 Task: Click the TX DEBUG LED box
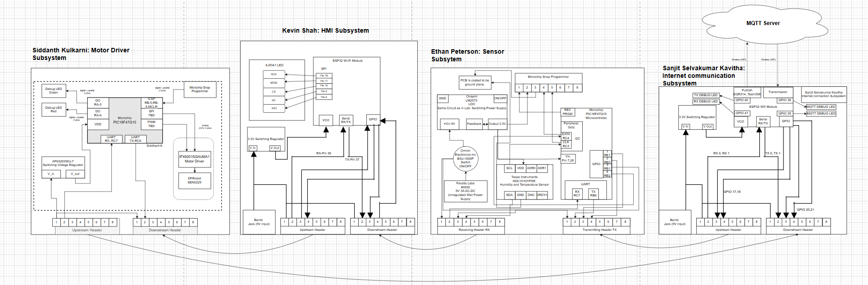(x=706, y=95)
